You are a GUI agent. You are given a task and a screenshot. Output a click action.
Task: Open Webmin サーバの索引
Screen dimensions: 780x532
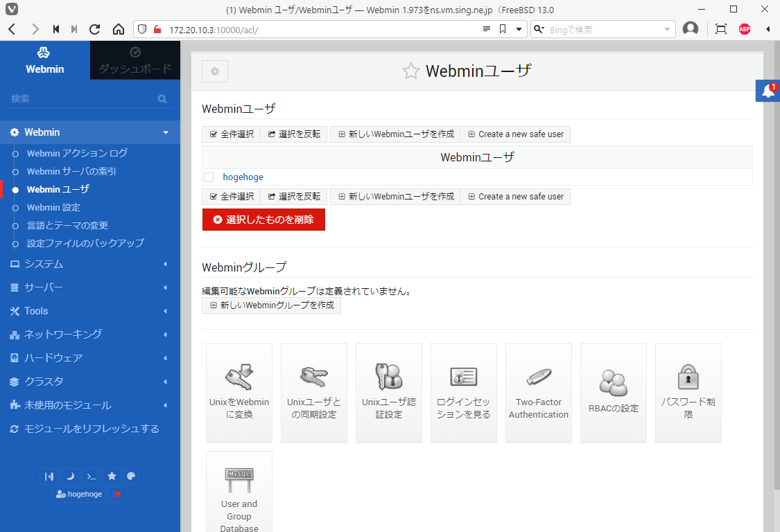pos(71,172)
